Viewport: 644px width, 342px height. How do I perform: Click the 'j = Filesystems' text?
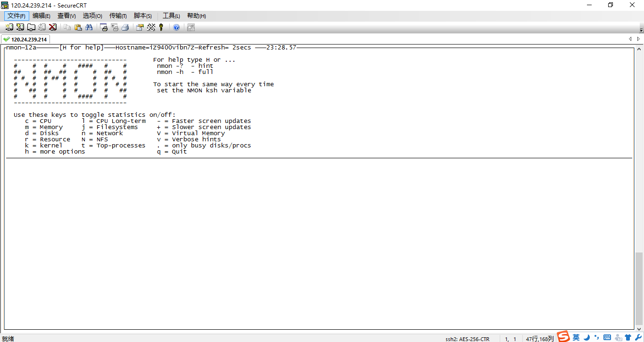pos(110,127)
